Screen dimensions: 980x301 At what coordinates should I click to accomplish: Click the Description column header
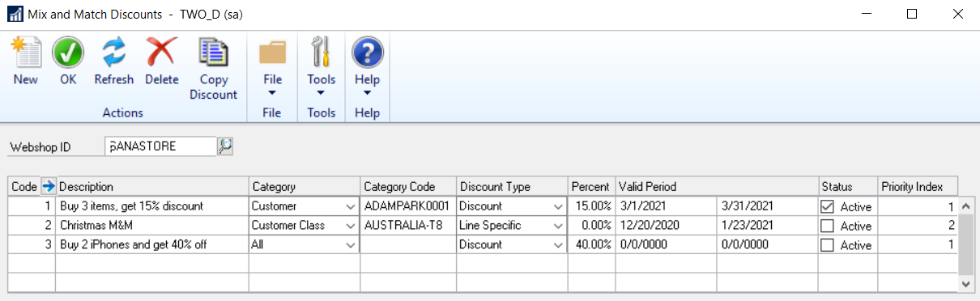[x=152, y=186]
